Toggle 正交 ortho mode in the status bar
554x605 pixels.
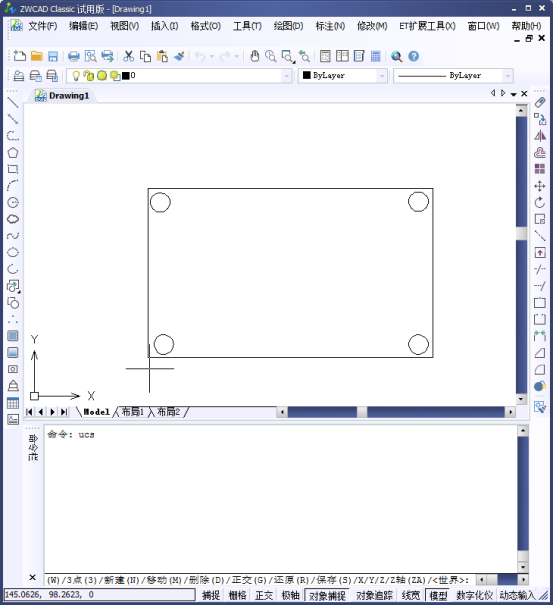click(x=264, y=595)
